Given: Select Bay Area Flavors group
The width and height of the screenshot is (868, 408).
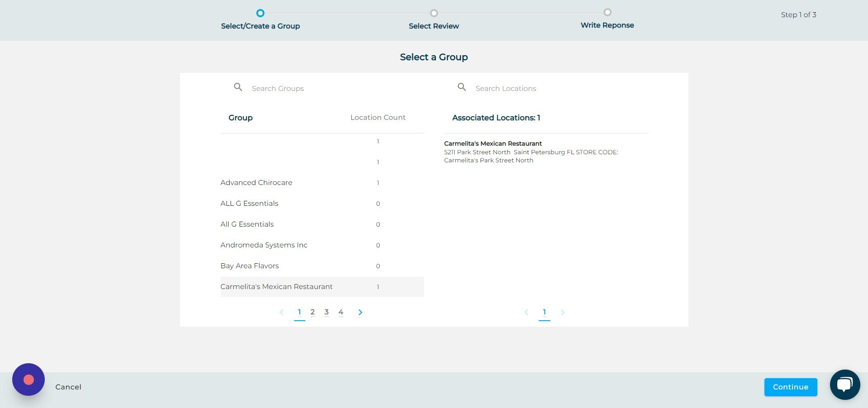Looking at the screenshot, I should point(322,266).
